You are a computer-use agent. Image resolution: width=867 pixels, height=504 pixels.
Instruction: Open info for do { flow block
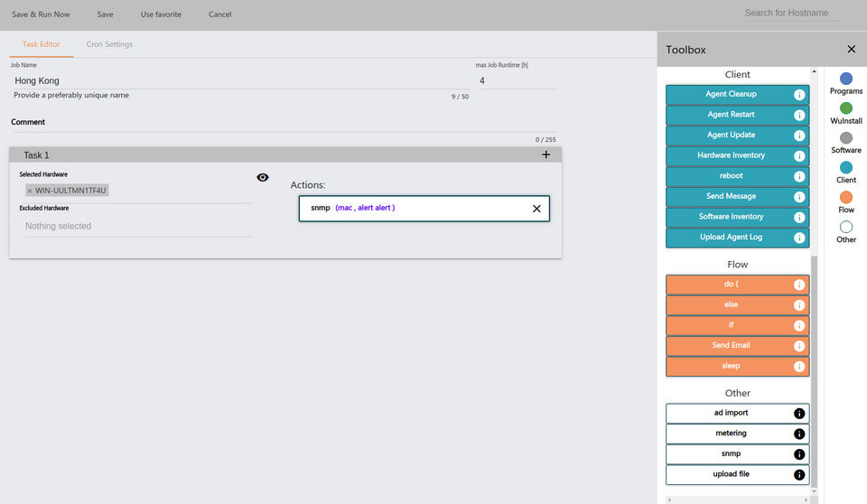click(799, 285)
